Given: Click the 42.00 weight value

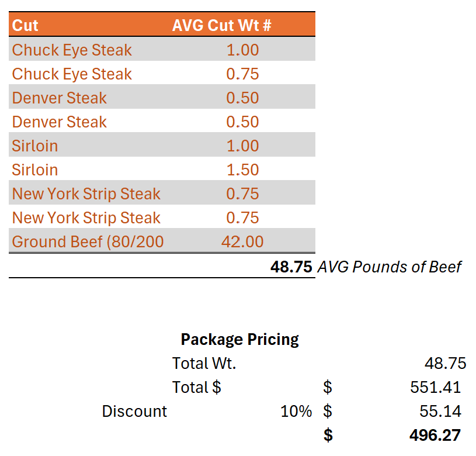Looking at the screenshot, I should point(242,242).
